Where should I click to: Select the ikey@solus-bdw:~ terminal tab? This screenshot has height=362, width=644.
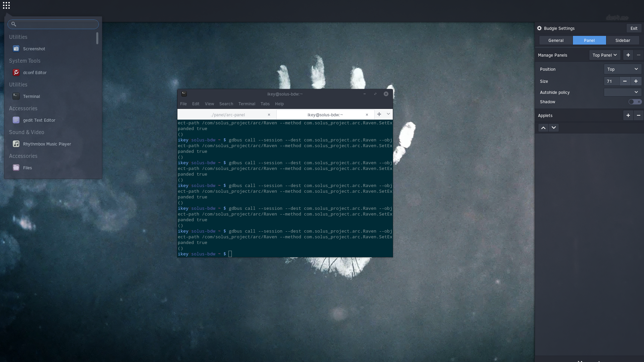click(325, 115)
